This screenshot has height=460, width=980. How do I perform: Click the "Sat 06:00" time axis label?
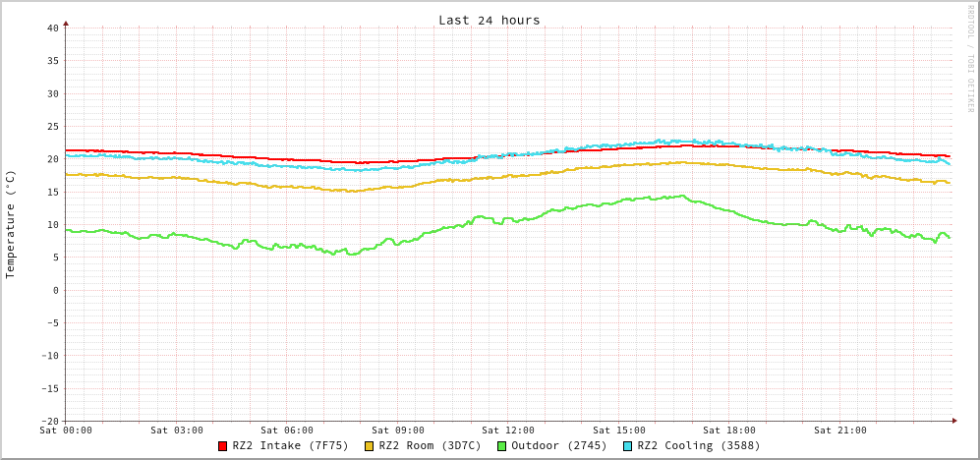[x=287, y=430]
